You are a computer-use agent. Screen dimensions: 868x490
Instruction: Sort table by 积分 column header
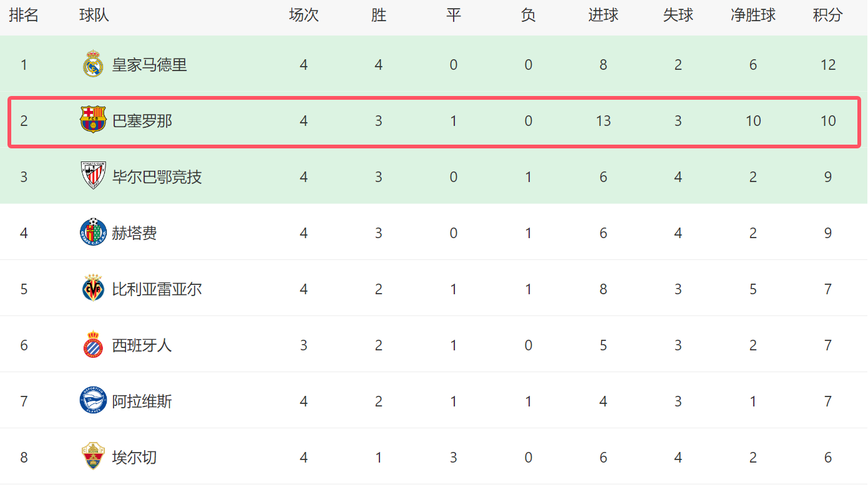(828, 16)
